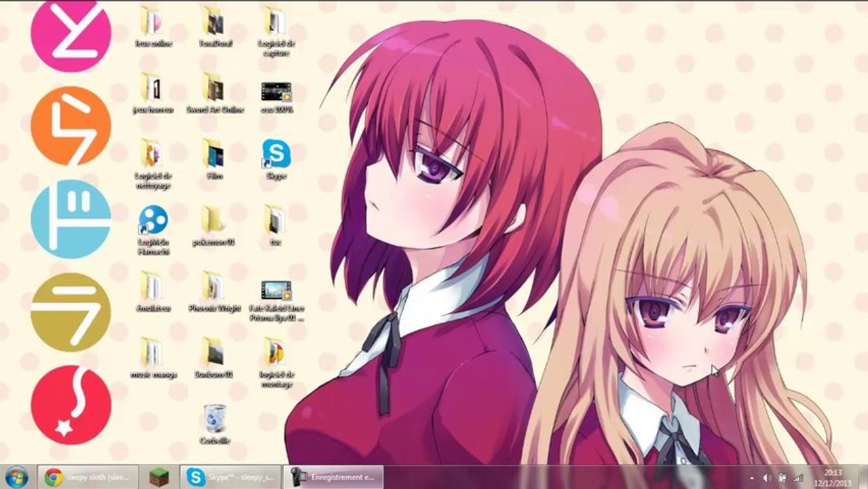
Task: Select the pokemon 01 folder
Action: 215,225
